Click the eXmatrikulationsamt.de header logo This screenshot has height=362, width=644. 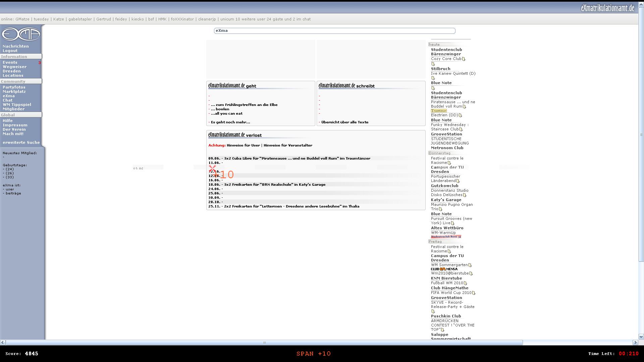tap(607, 8)
